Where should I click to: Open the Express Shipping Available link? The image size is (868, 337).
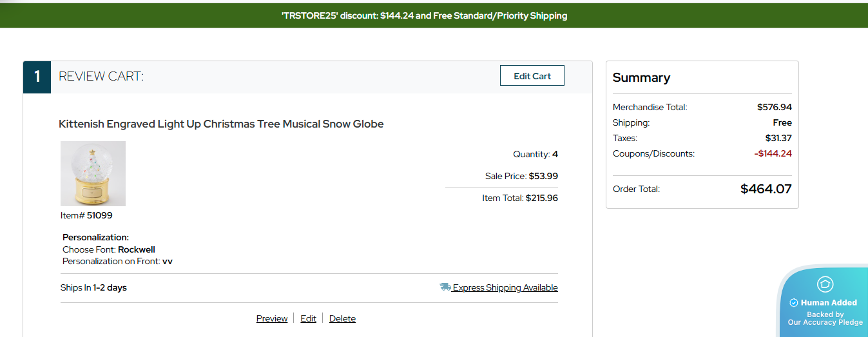505,288
